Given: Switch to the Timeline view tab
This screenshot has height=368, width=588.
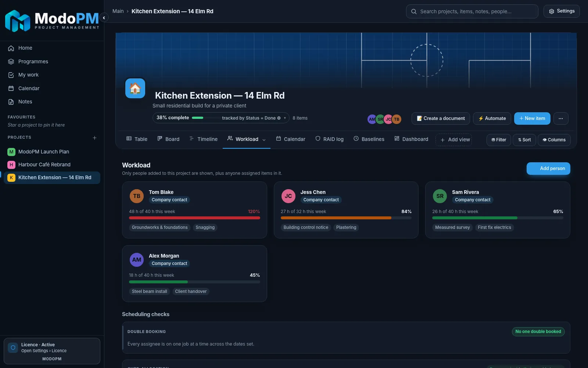Looking at the screenshot, I should pos(203,139).
